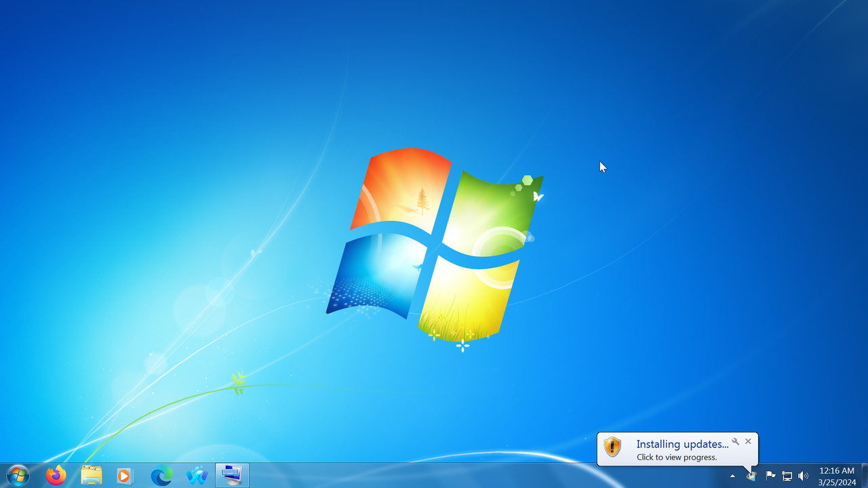Open the network status tray icon

787,476
